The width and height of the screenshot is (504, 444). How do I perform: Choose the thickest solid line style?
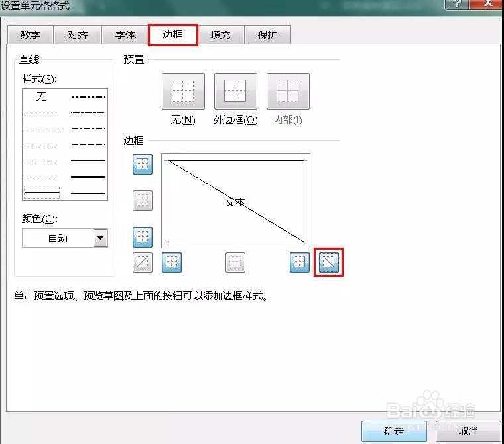pyautogui.click(x=88, y=177)
